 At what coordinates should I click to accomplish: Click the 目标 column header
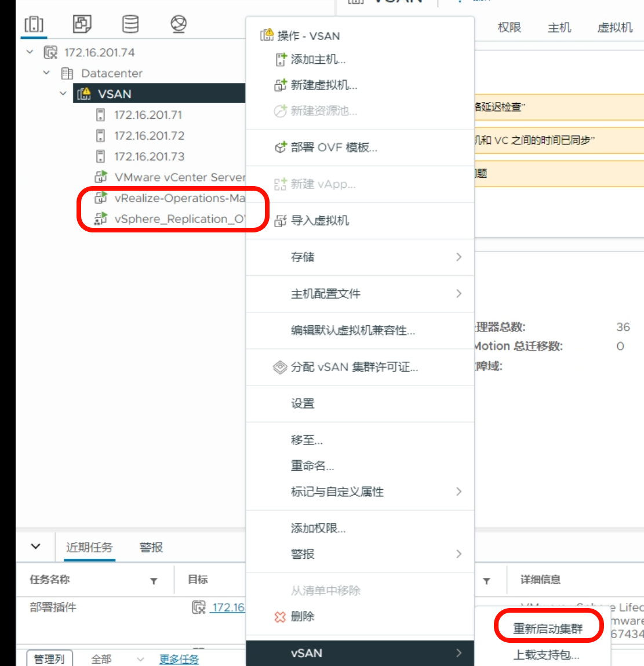point(198,580)
